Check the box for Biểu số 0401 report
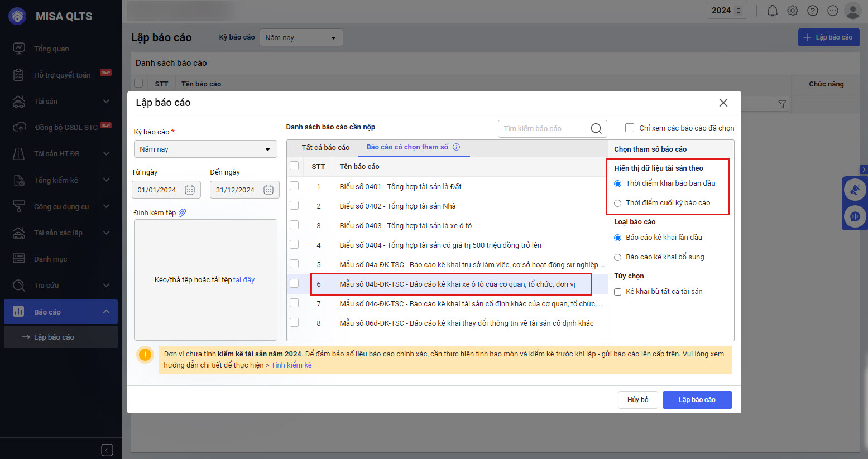The width and height of the screenshot is (868, 459). 294,186
